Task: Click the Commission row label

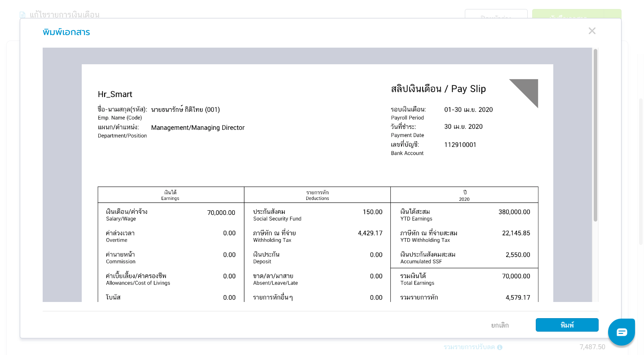Action: 120,258
